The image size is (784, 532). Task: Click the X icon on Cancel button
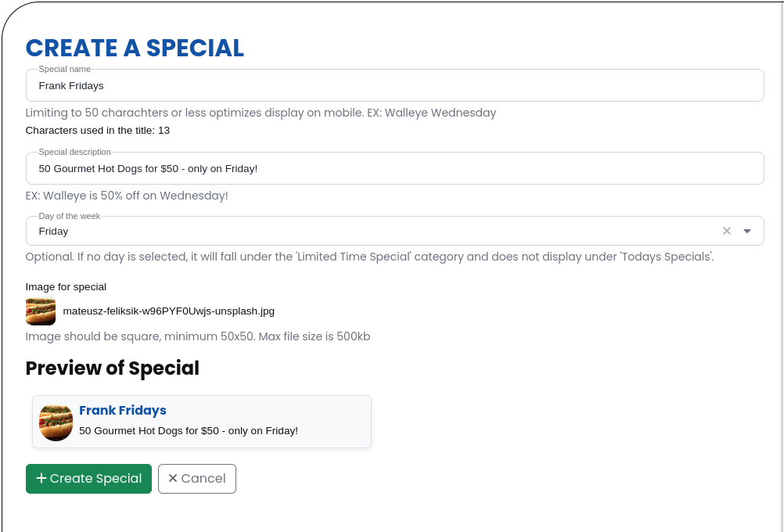click(172, 479)
